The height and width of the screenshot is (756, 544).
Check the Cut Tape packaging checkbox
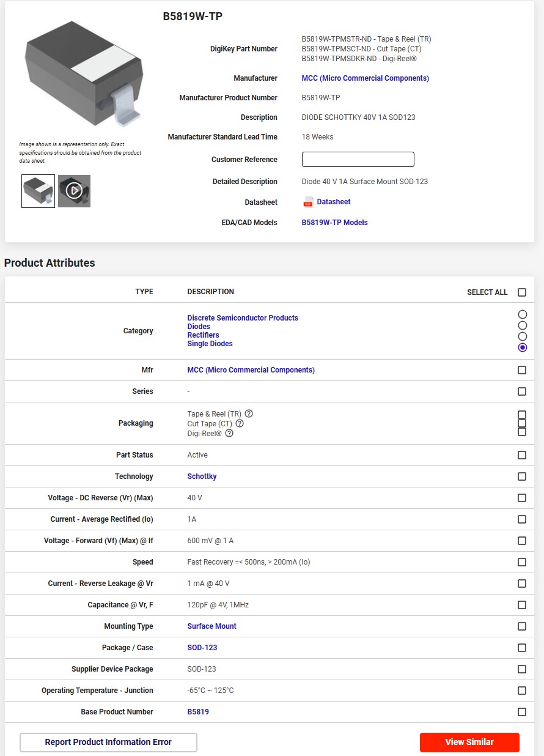522,423
